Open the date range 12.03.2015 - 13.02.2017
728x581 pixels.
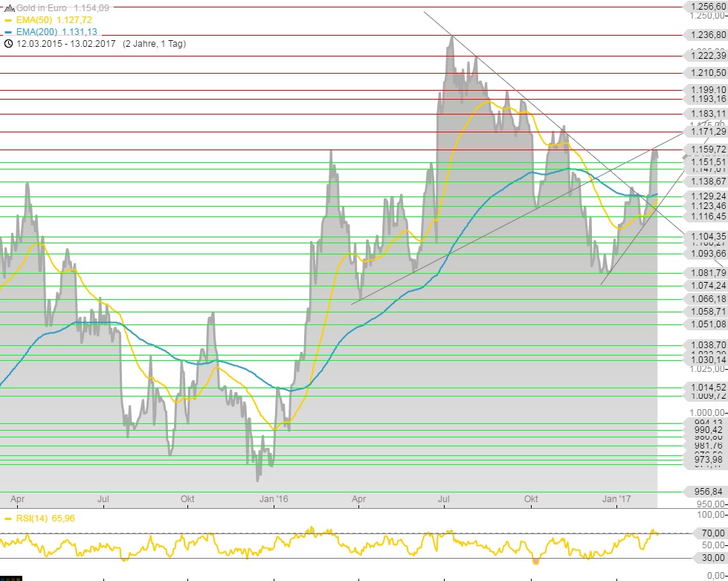pos(67,44)
